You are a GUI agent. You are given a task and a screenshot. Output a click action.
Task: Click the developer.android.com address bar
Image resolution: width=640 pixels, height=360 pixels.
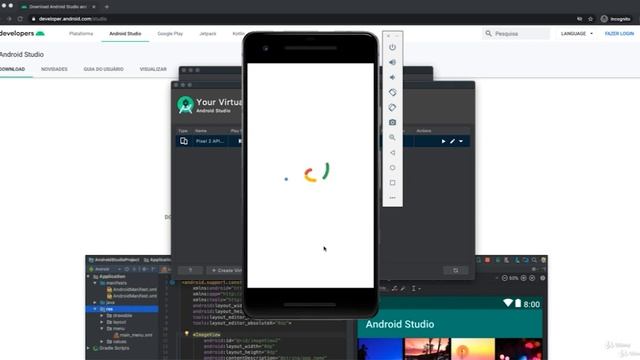(x=302, y=19)
